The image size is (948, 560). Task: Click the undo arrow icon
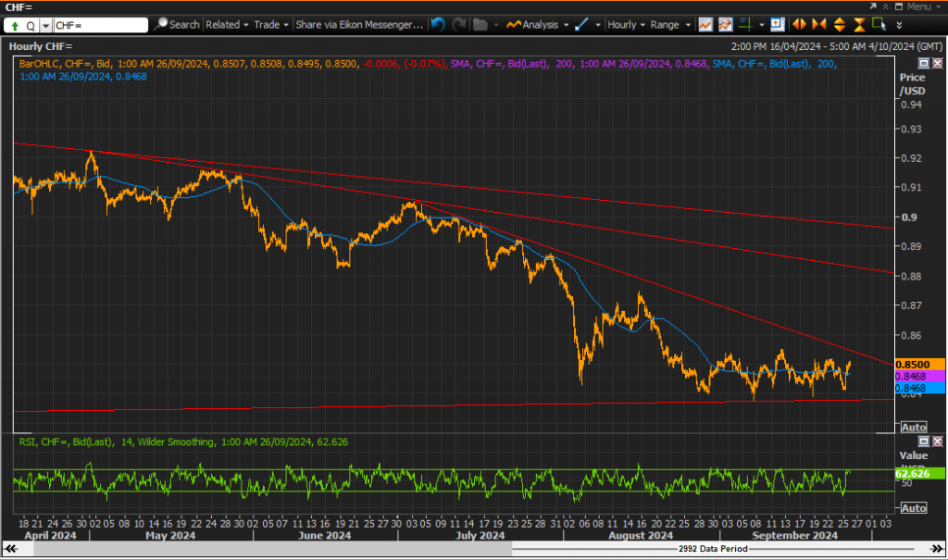tap(438, 25)
